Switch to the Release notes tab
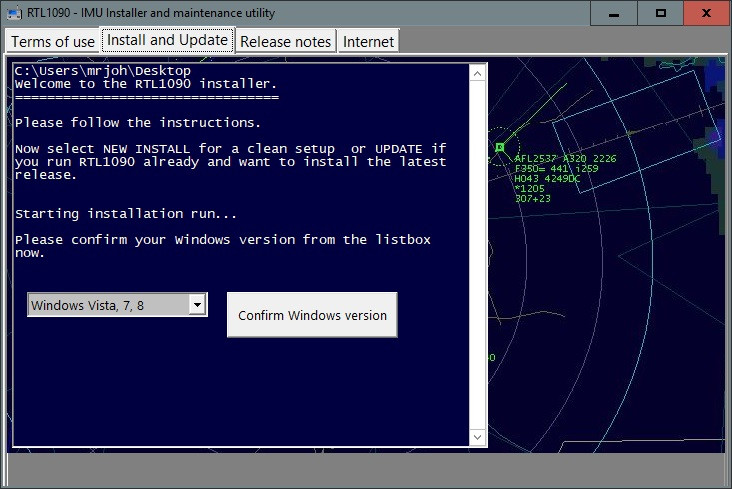The image size is (732, 489). click(286, 42)
